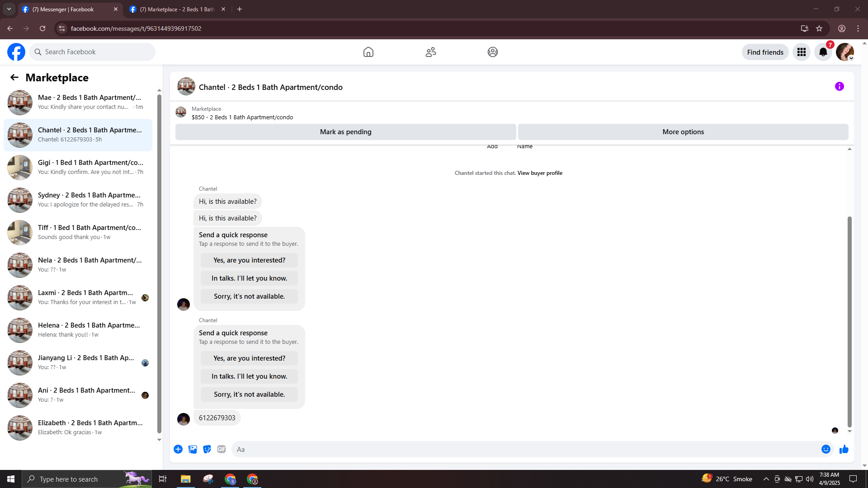Open conversation information icon
Screen dimensions: 868x488
pyautogui.click(x=840, y=86)
